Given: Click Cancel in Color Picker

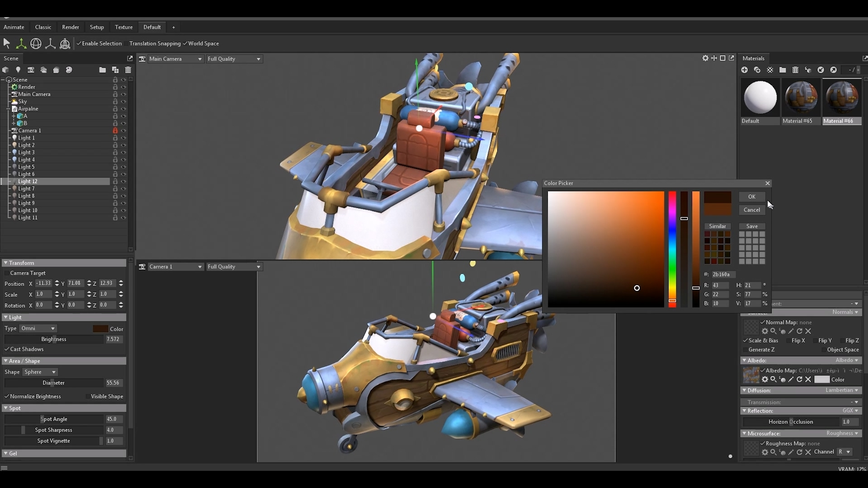Looking at the screenshot, I should [x=751, y=210].
